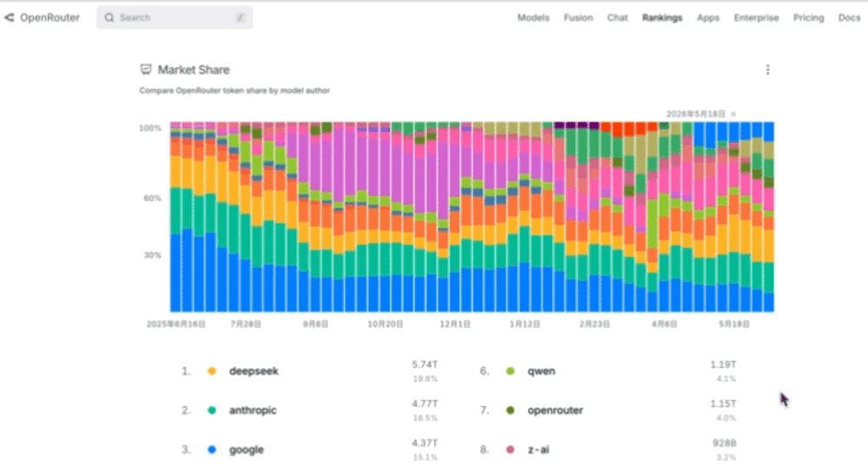Click the 4.77T anthropic token value
Screen dimensions: 868x473
pyautogui.click(x=424, y=404)
